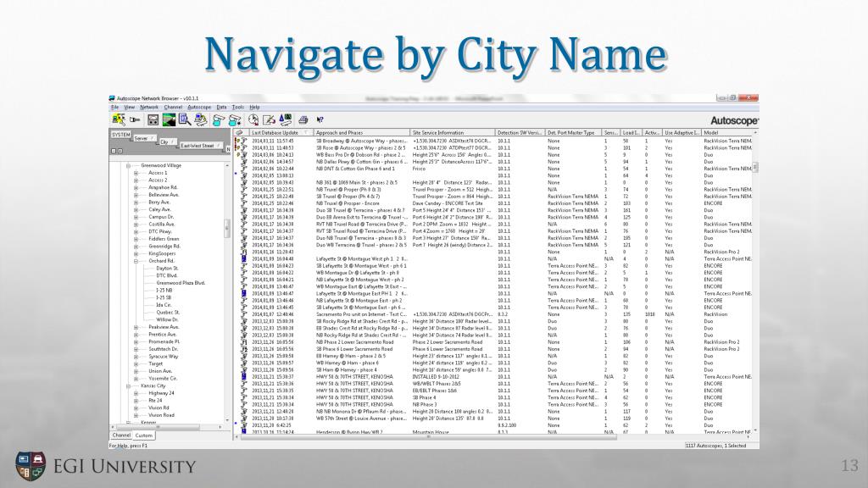This screenshot has width=868, height=488.
Task: Click the edit note pencil toolbar icon
Action: tap(269, 119)
